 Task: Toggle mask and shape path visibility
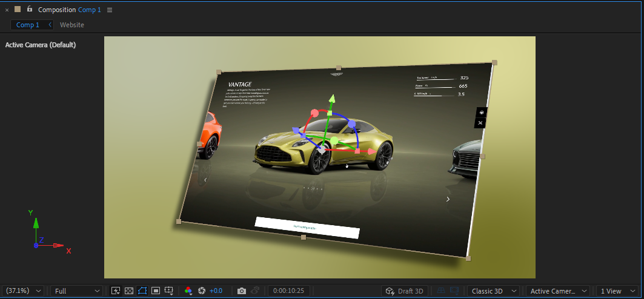(x=142, y=291)
